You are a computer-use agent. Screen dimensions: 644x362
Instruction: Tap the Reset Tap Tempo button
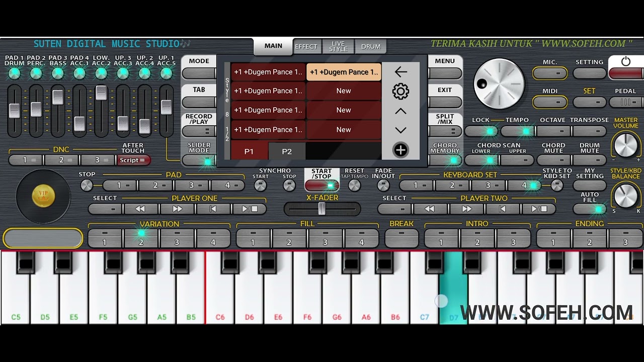(354, 186)
